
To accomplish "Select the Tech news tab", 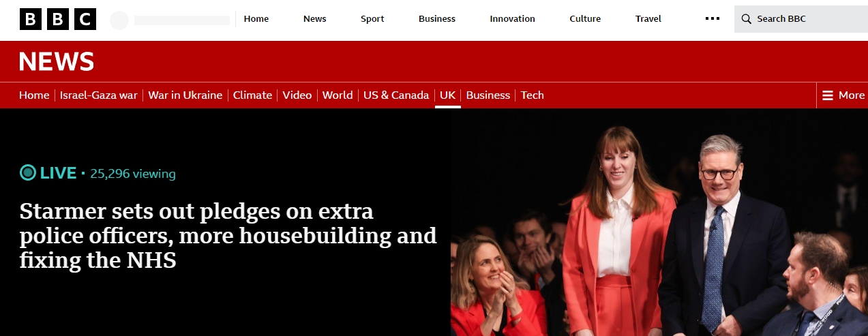I will 533,95.
